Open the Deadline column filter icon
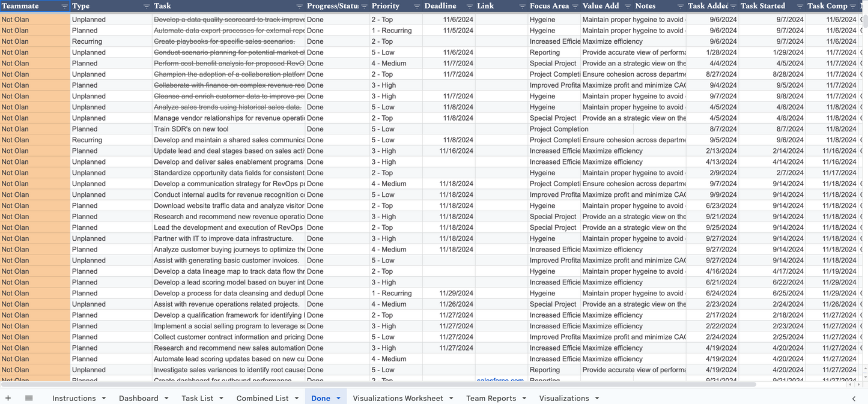 (x=469, y=7)
